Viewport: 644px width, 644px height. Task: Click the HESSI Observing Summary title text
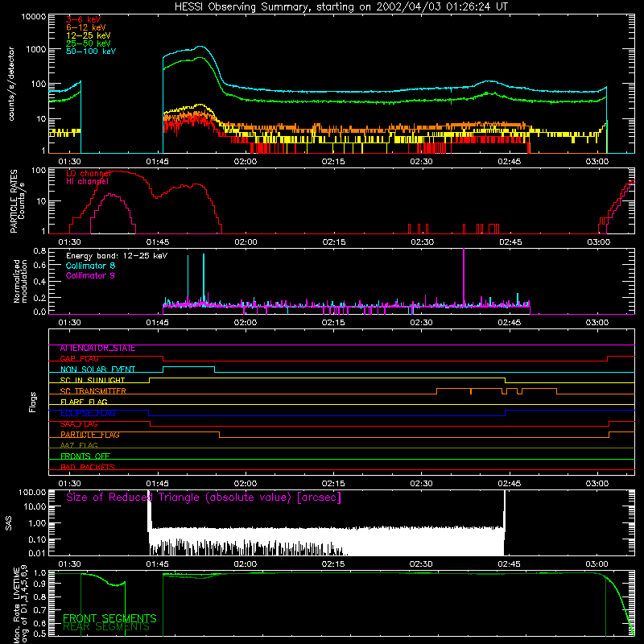341,6
